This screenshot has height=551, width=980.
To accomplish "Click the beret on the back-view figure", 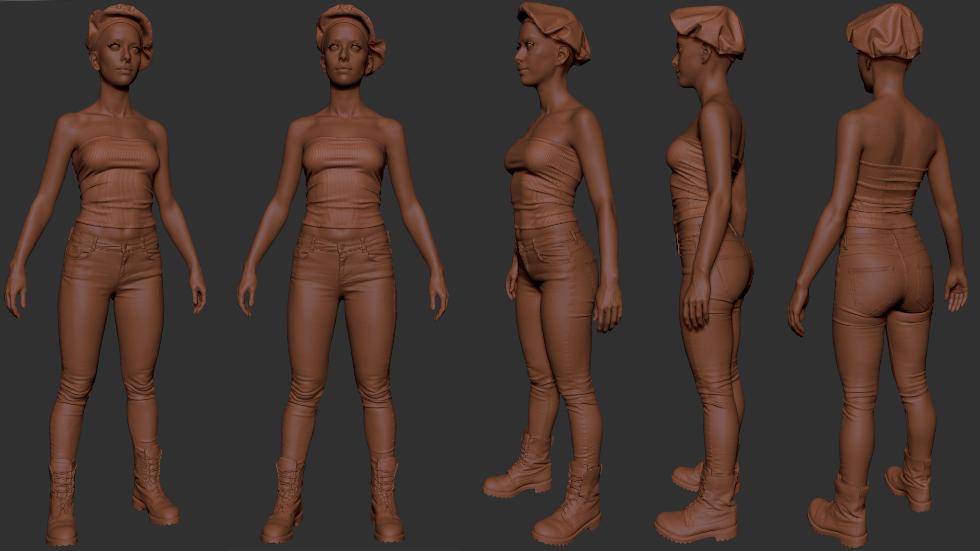I will pos(886,31).
